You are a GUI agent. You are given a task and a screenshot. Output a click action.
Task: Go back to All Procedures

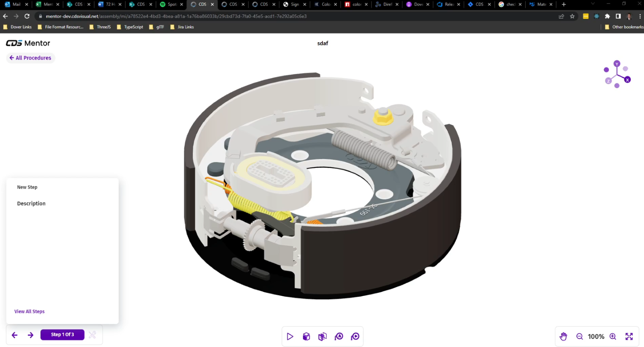pos(31,58)
